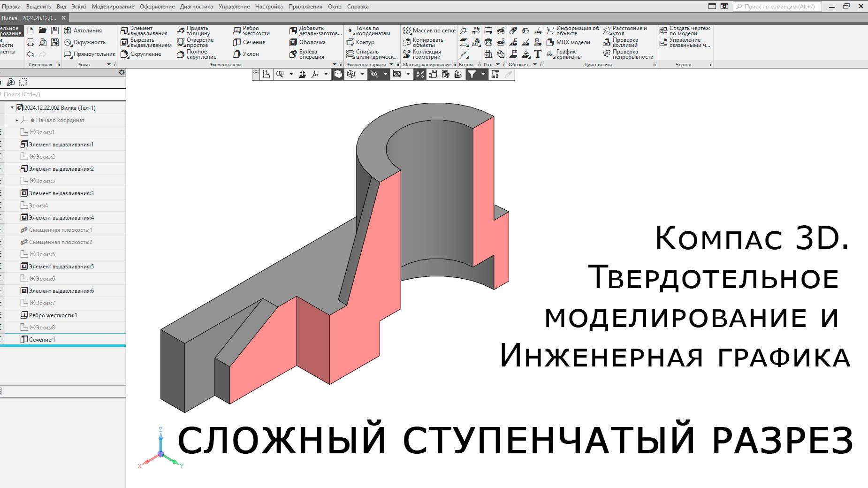868x488 pixels.
Task: Activate the Элемент выдавливания tool
Action: 145,30
